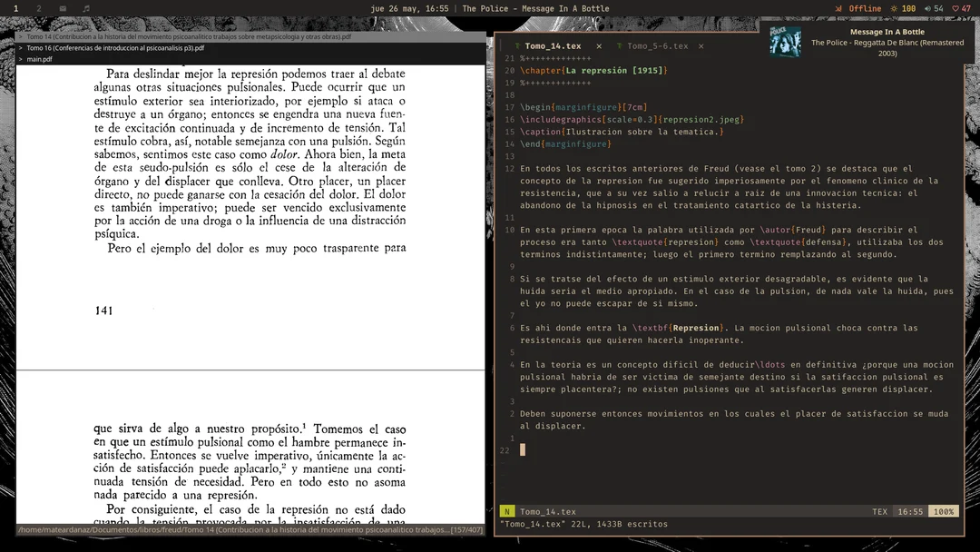Close the Tomo_5-6.tex buffer tab
980x552 pixels.
(701, 45)
